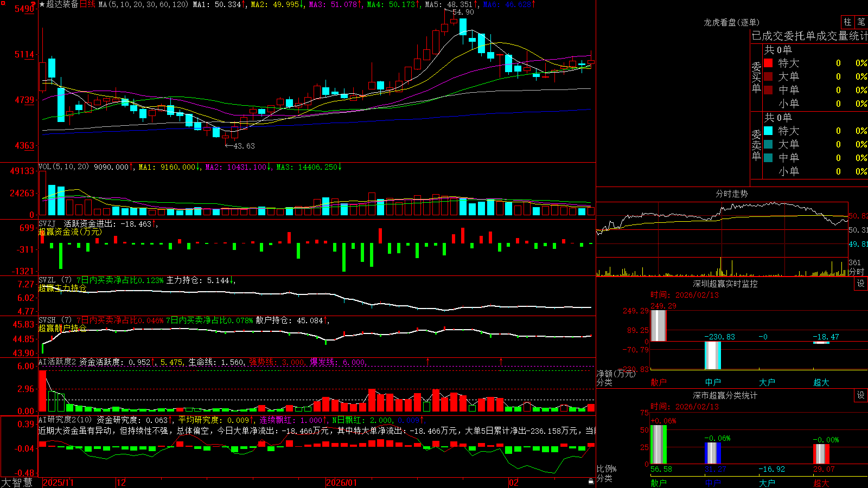This screenshot has height=488, width=868.
Task: Switch 龙虎看盘 to 笔 view
Action: [861, 22]
